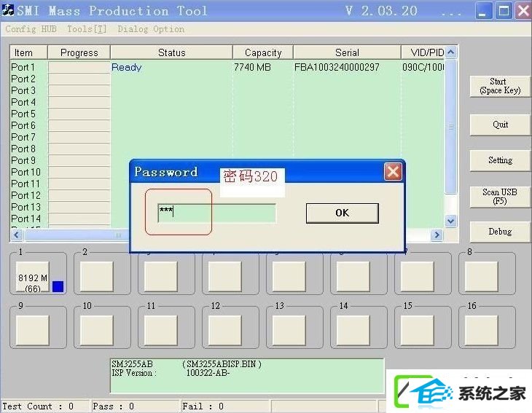Viewport: 532px width, 413px height.
Task: Click Test Count status field
Action: [x=44, y=406]
